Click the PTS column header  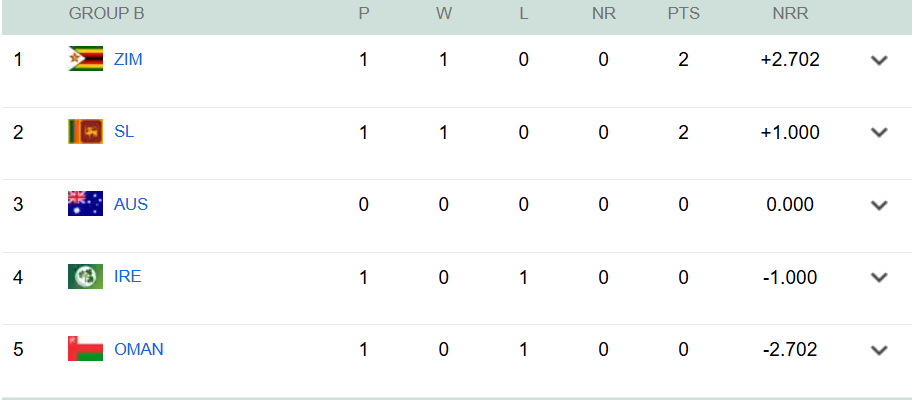[x=684, y=14]
